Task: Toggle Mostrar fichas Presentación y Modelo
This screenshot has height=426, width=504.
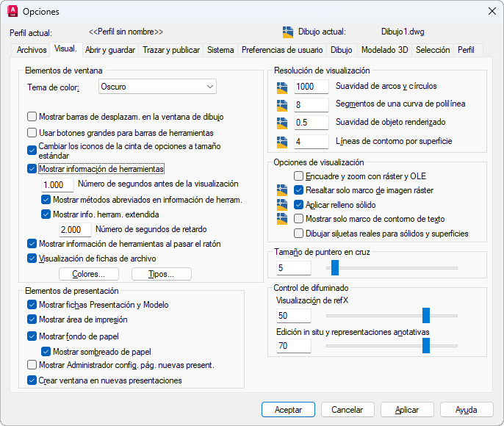Action: [32, 305]
